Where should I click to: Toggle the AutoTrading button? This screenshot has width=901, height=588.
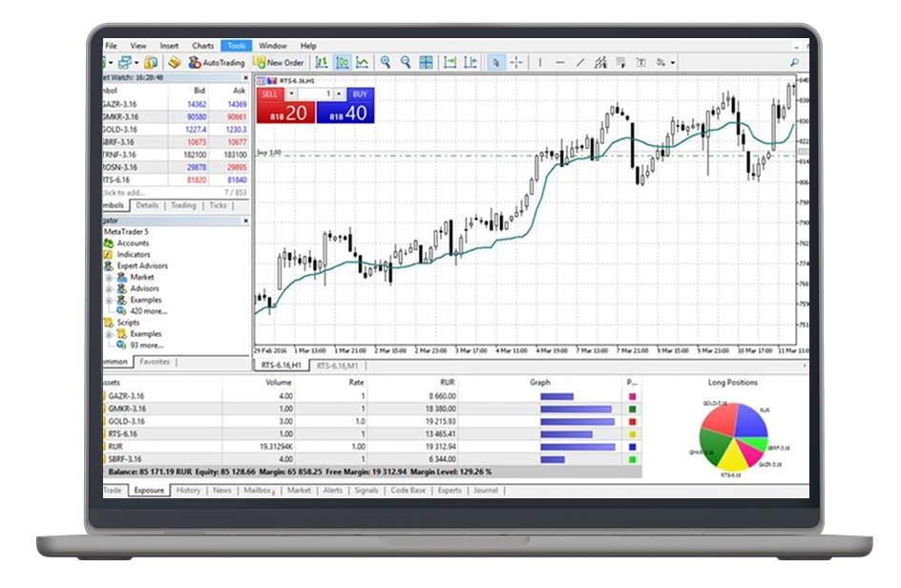(217, 62)
